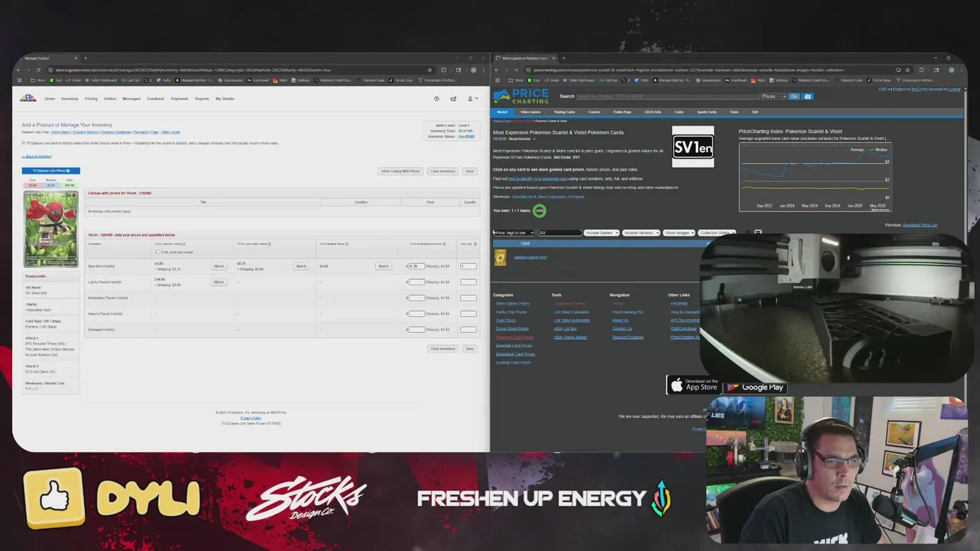The image size is (980, 551).
Task: Open the English language dropdown
Action: [x=900, y=90]
